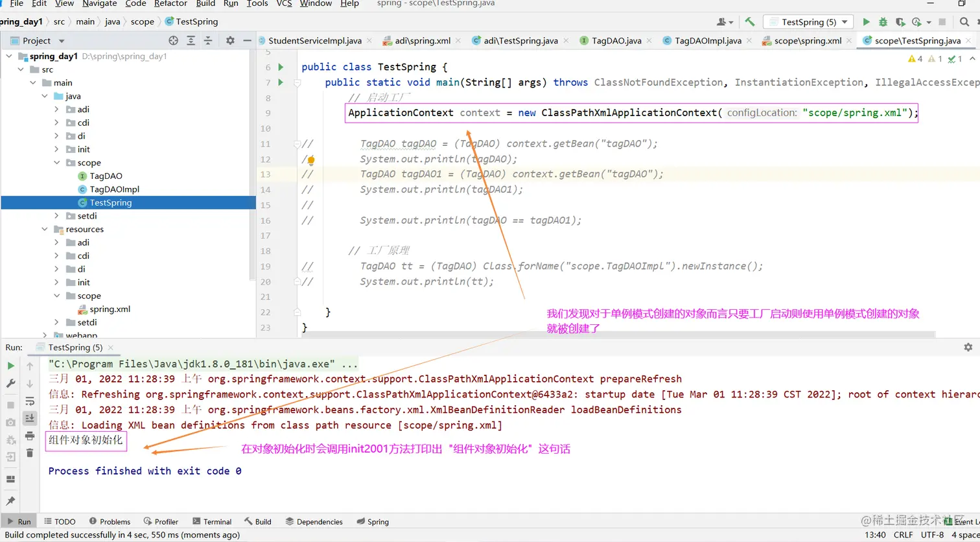Select spring.xml under resources scope folder
The height and width of the screenshot is (542, 980).
point(110,309)
